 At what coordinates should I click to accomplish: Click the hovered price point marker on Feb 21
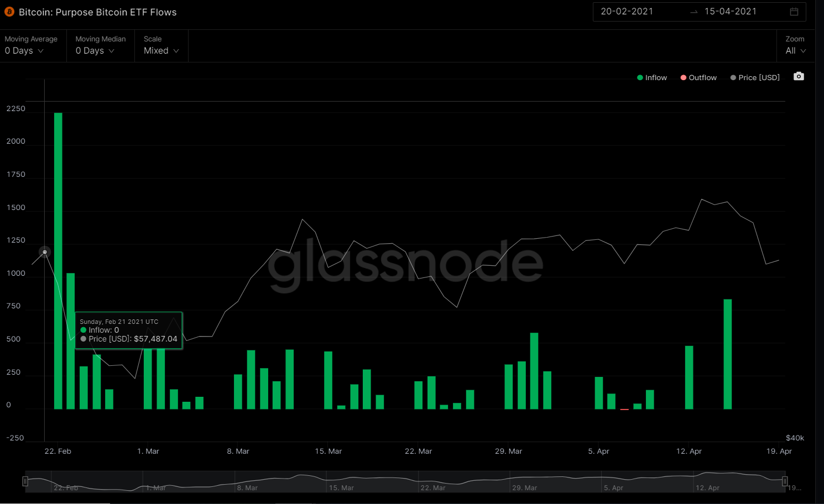[45, 252]
